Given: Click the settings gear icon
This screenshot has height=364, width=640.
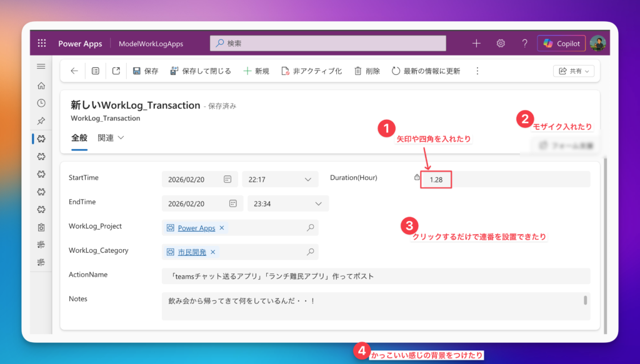Looking at the screenshot, I should coord(501,43).
